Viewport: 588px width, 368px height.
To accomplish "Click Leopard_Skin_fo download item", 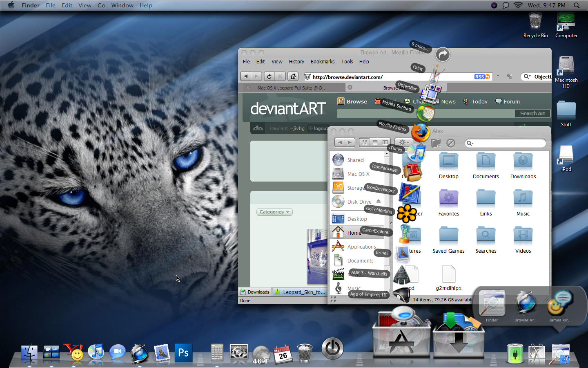I will tap(300, 292).
